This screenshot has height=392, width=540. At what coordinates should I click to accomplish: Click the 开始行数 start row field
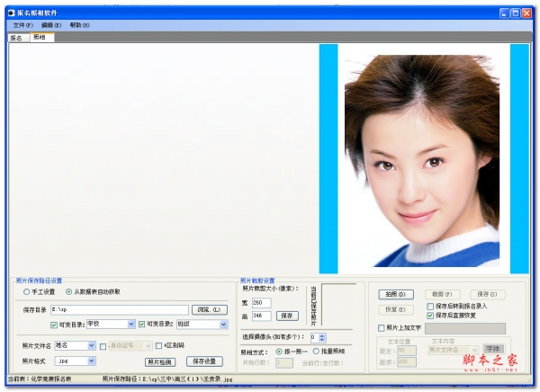(x=284, y=362)
